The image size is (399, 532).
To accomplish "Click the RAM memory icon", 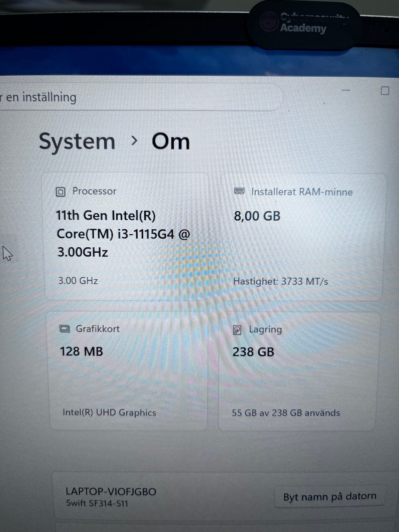I will 239,191.
